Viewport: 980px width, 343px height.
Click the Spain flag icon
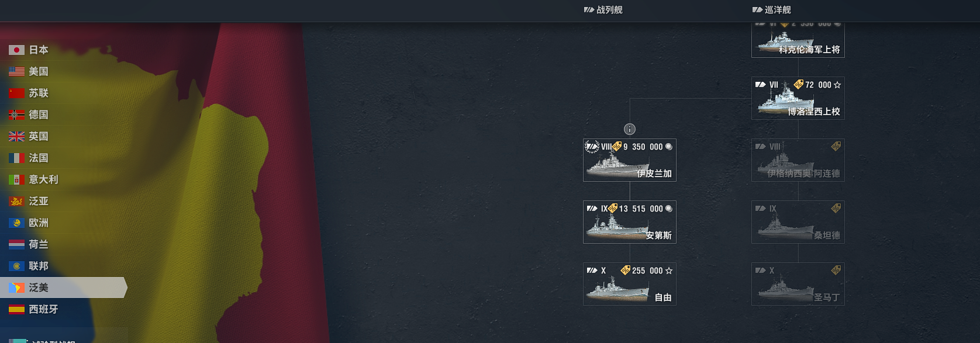tap(16, 310)
